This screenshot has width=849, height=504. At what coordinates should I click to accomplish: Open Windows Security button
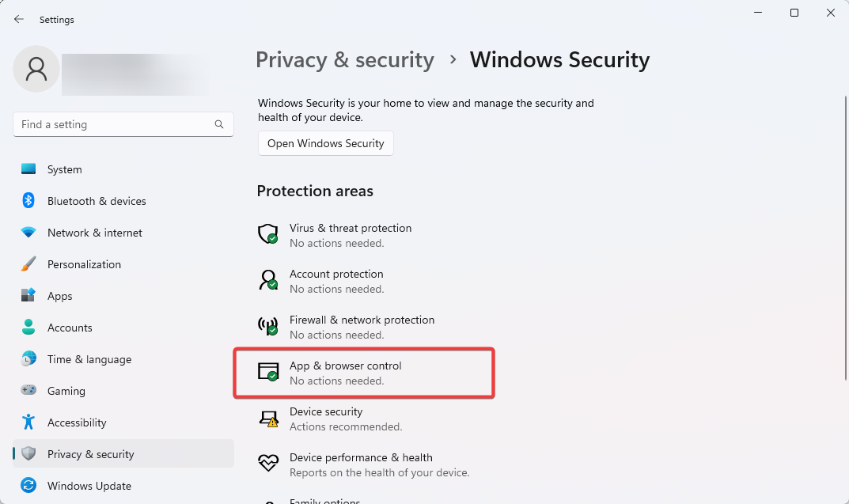click(x=325, y=143)
